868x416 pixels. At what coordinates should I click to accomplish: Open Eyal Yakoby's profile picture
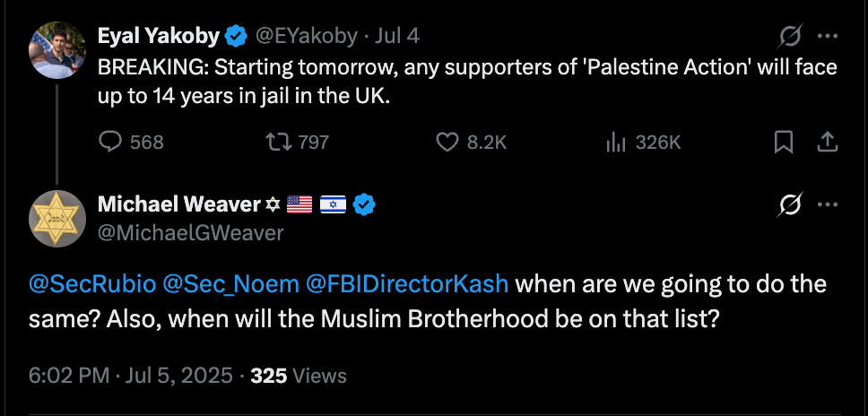[58, 50]
